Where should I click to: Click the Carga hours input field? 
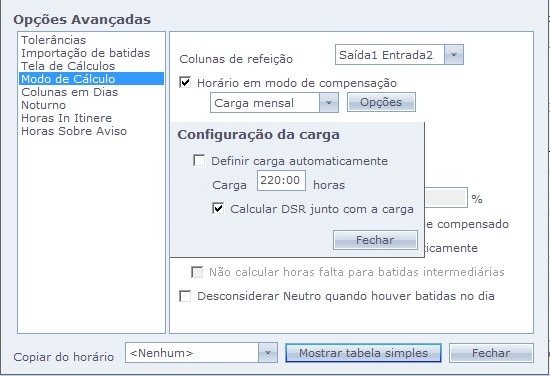(281, 181)
